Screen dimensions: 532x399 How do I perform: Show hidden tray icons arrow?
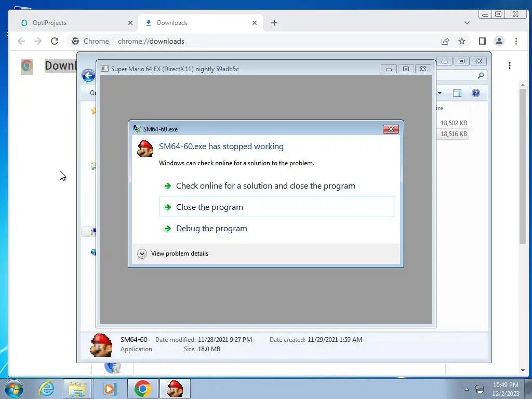[467, 389]
